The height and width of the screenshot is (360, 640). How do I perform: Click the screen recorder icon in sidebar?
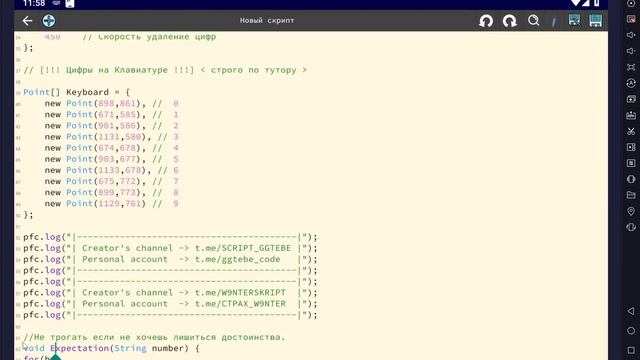(x=631, y=147)
